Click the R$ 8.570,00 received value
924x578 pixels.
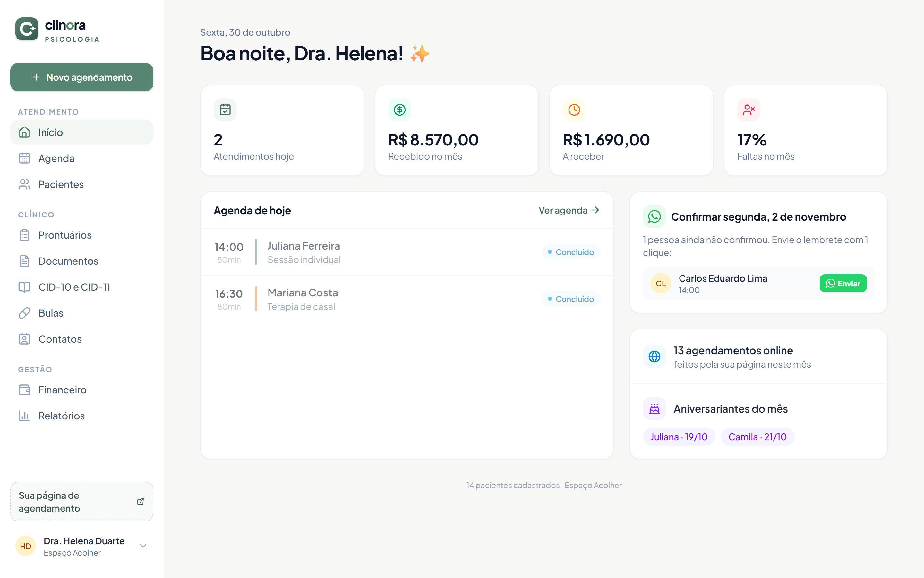pyautogui.click(x=433, y=140)
